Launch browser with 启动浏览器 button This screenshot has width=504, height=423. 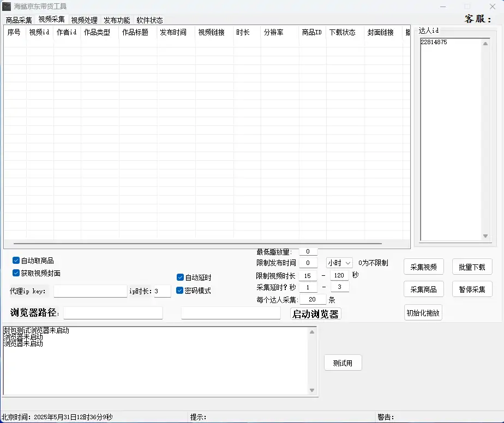315,314
